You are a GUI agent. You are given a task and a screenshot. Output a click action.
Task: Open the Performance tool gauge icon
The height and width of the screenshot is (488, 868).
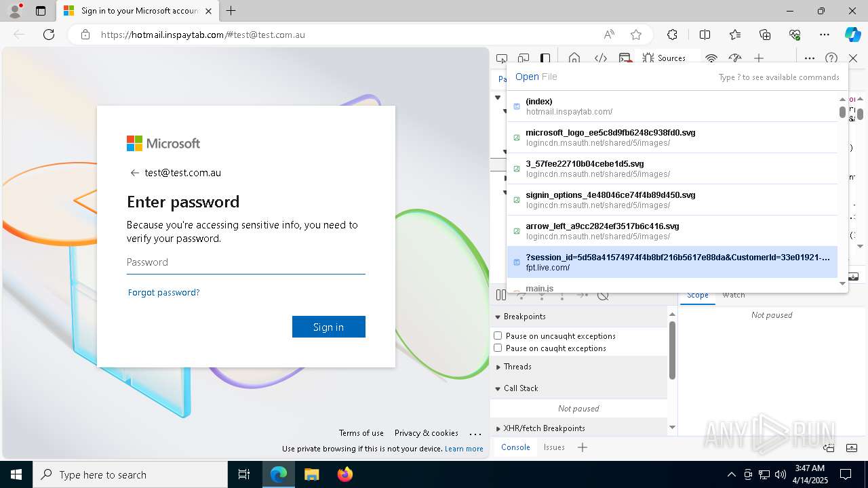click(x=735, y=58)
